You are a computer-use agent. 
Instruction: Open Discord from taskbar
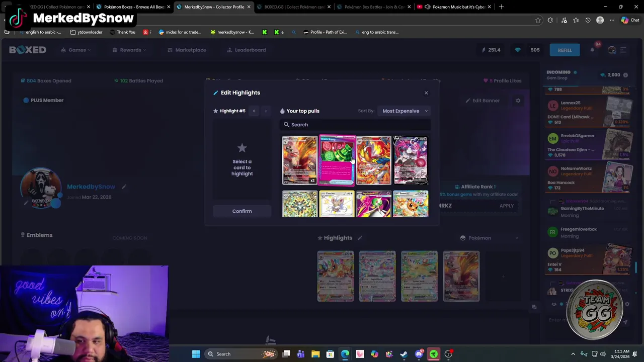pyautogui.click(x=419, y=354)
